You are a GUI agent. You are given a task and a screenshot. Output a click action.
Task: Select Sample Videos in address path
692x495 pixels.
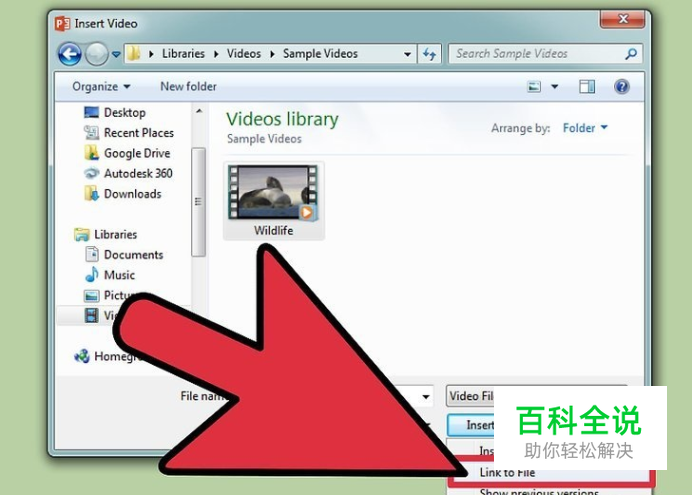320,54
